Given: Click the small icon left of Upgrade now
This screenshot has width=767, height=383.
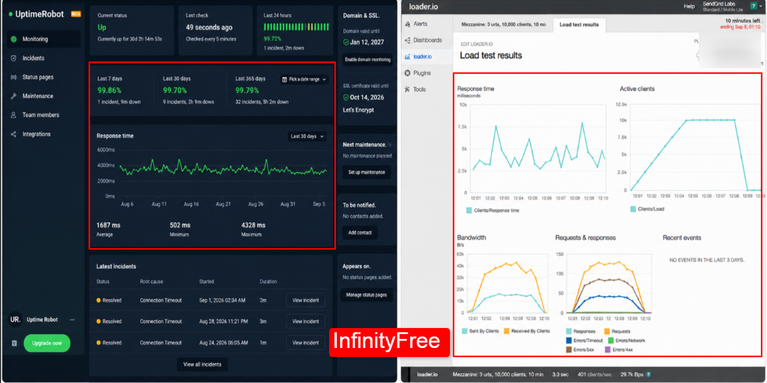Looking at the screenshot, I should coord(14,343).
